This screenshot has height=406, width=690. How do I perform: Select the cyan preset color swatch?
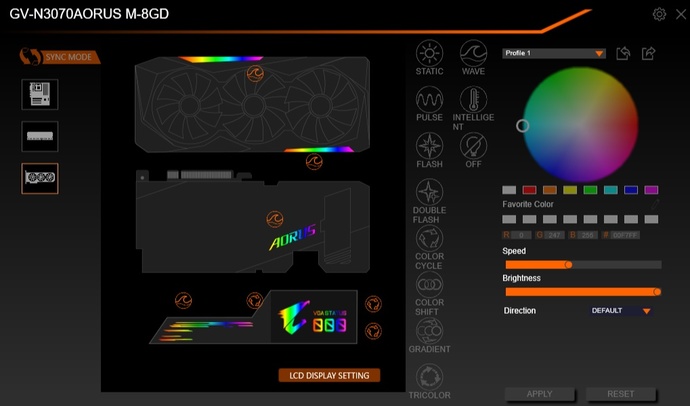click(x=610, y=190)
